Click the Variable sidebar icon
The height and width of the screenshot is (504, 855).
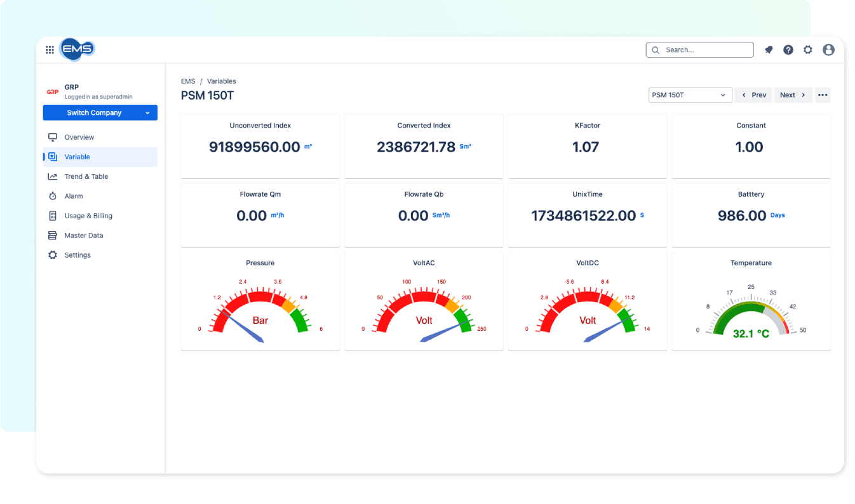[53, 157]
